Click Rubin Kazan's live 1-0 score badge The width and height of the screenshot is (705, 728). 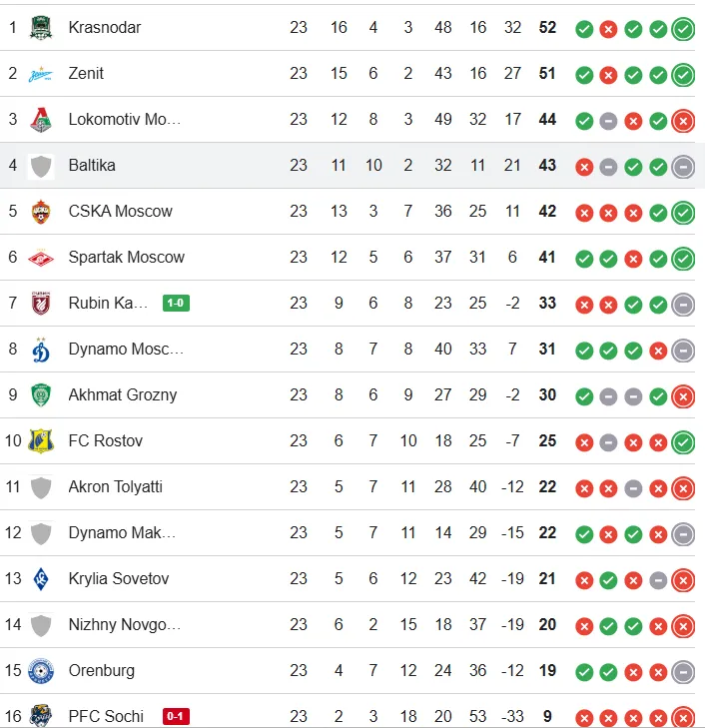[176, 303]
